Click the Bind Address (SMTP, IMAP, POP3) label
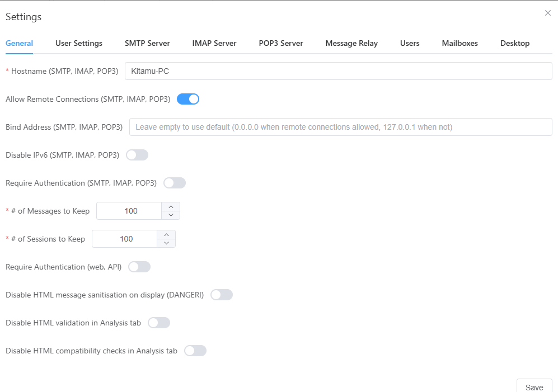 (x=64, y=127)
